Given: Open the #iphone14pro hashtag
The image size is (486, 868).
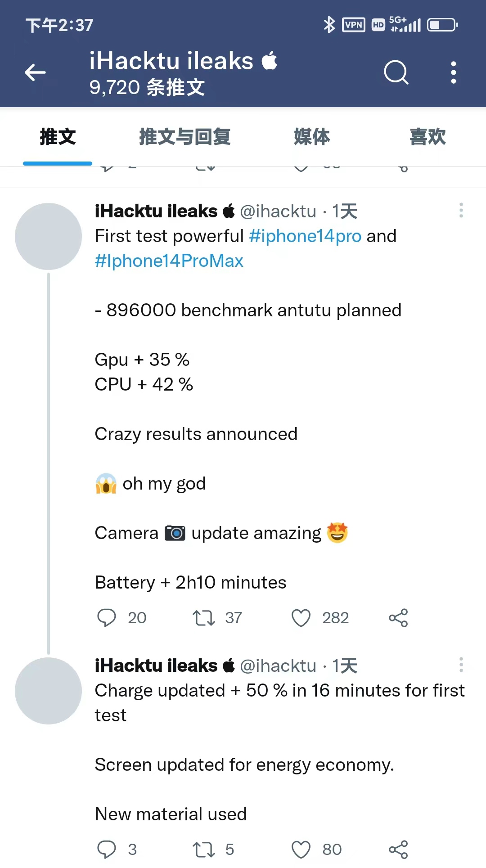Looking at the screenshot, I should 305,236.
